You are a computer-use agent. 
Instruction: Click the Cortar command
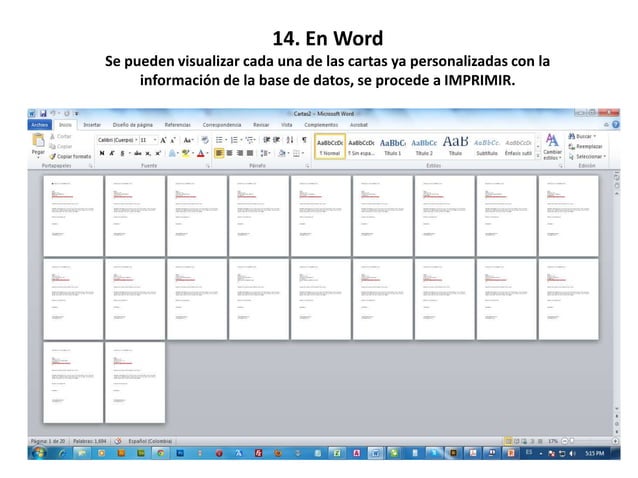coord(60,136)
